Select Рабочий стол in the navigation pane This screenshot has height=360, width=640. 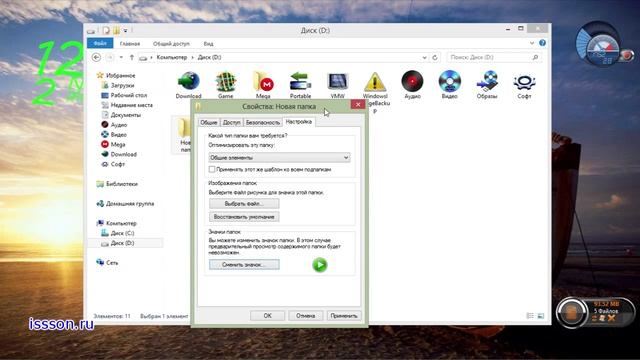[x=129, y=95]
